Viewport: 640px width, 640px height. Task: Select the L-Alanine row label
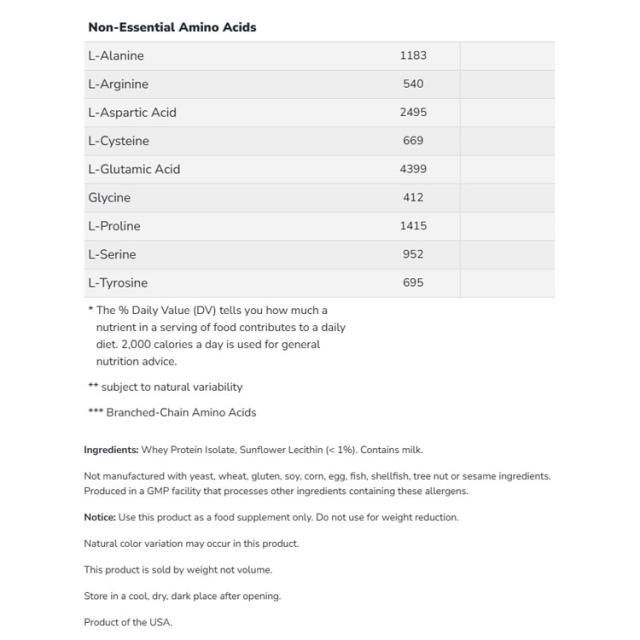[116, 56]
